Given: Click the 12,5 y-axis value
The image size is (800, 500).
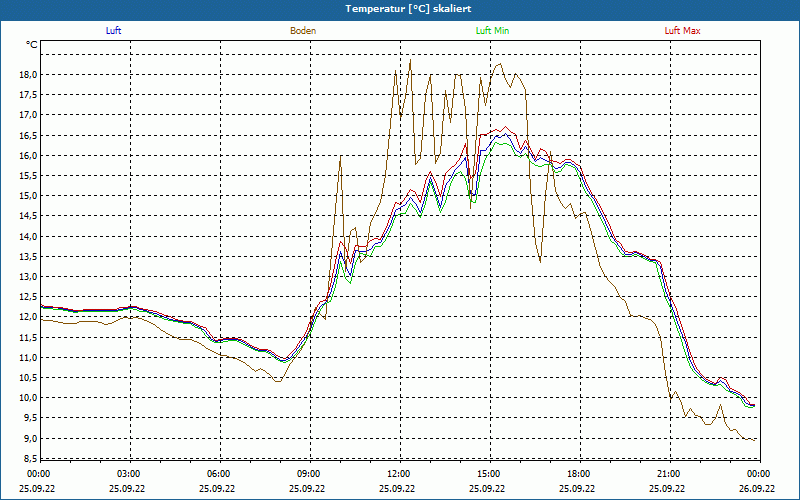Looking at the screenshot, I should 29,296.
